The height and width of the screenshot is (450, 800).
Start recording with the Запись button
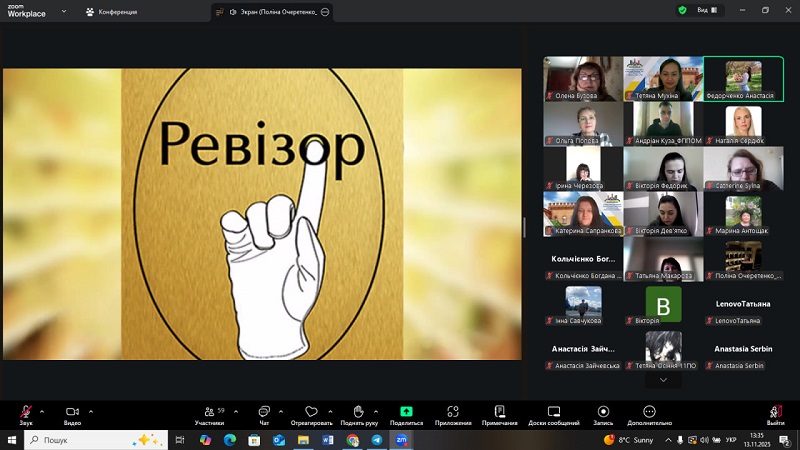pyautogui.click(x=603, y=412)
